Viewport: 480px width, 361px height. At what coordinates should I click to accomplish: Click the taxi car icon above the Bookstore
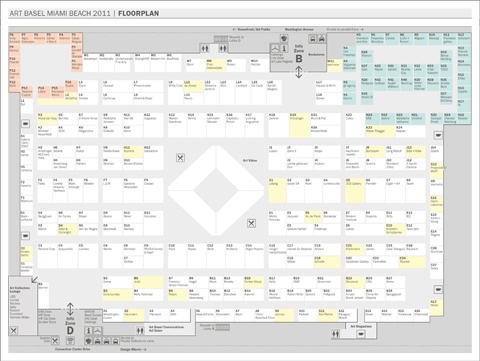322,39
